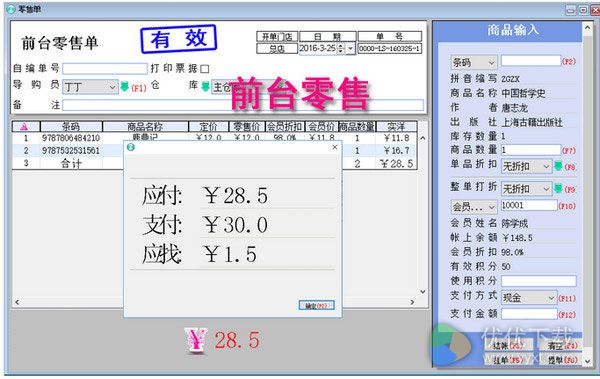600x379 pixels.
Task: Click the 使用积分 input field
Action: [x=538, y=281]
